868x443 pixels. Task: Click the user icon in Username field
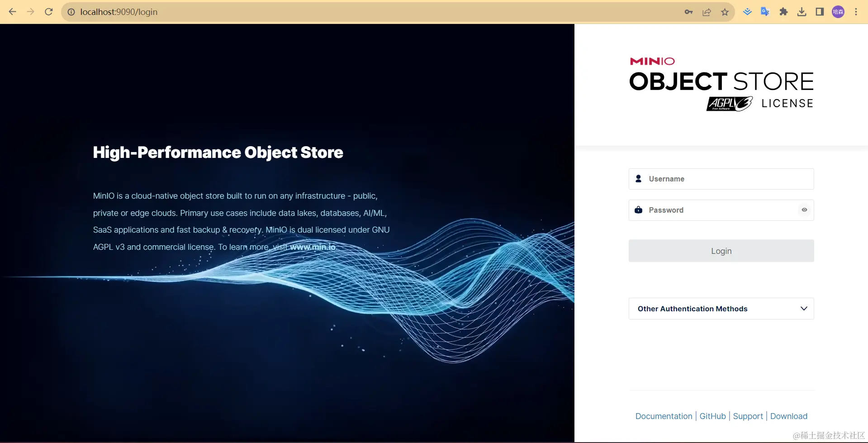pyautogui.click(x=638, y=179)
